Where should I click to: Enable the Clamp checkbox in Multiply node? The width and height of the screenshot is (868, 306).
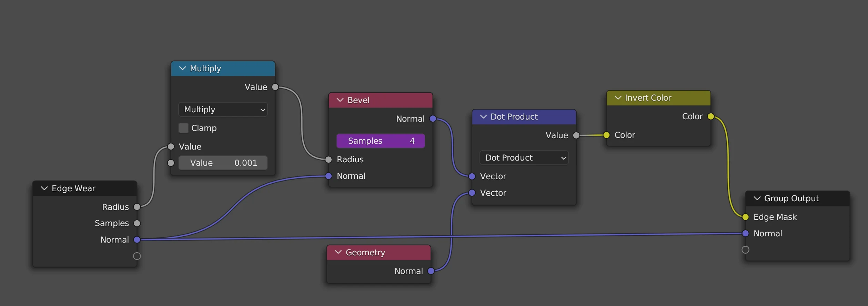183,128
